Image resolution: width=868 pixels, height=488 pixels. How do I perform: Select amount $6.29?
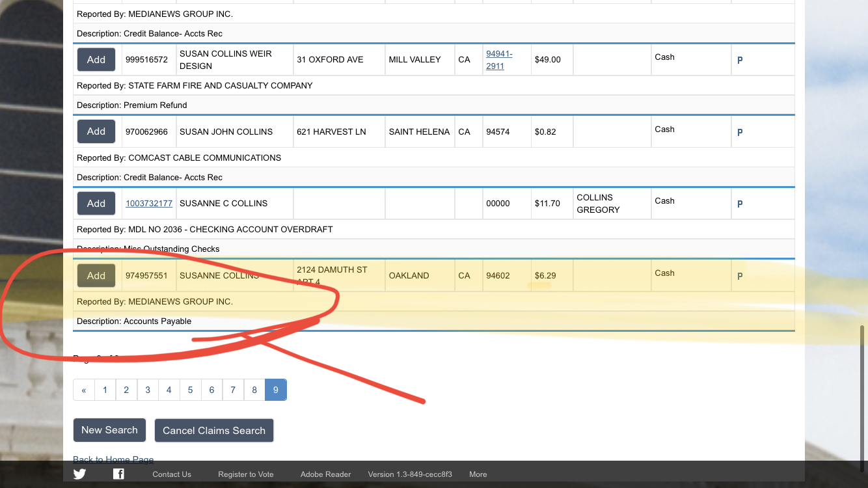click(x=545, y=275)
